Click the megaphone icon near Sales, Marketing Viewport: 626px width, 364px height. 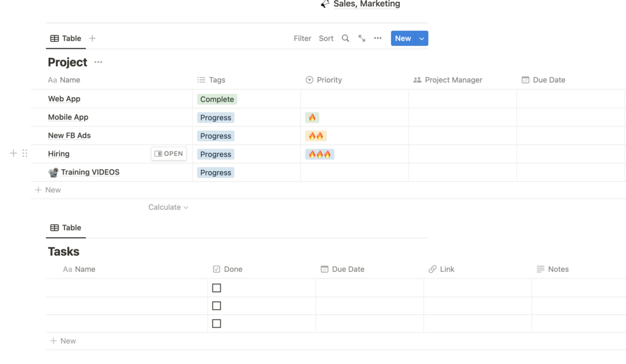tap(325, 4)
